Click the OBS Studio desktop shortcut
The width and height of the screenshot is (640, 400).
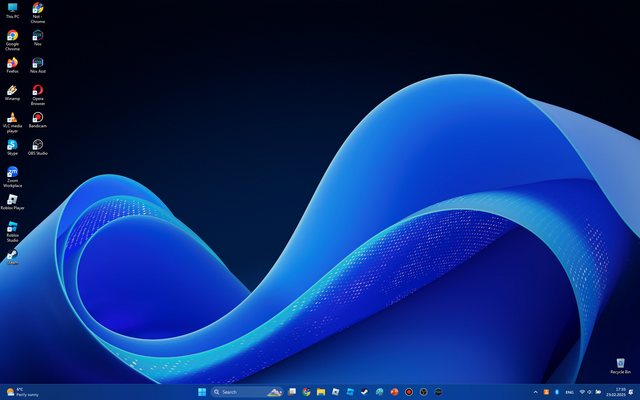(38, 145)
